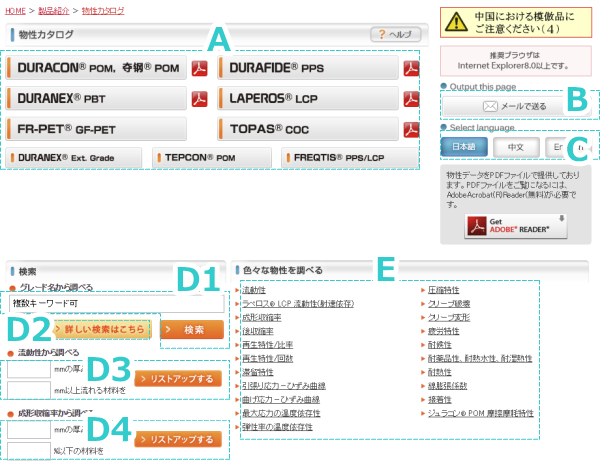600x463 pixels.
Task: Open the 流動性 link
Action: (x=254, y=290)
